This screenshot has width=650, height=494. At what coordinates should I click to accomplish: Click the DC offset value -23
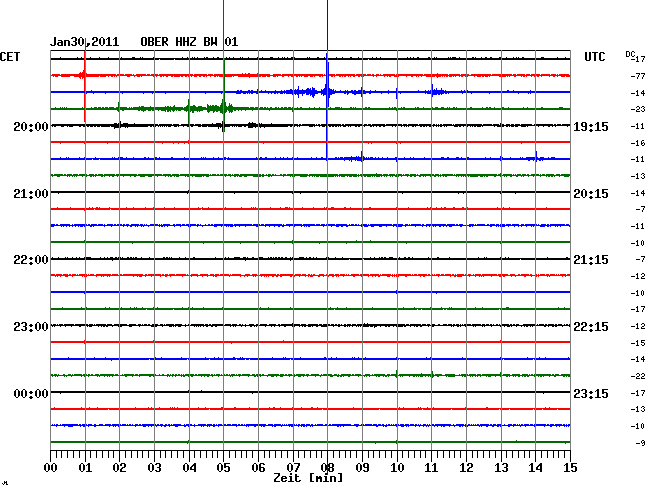[x=638, y=109]
